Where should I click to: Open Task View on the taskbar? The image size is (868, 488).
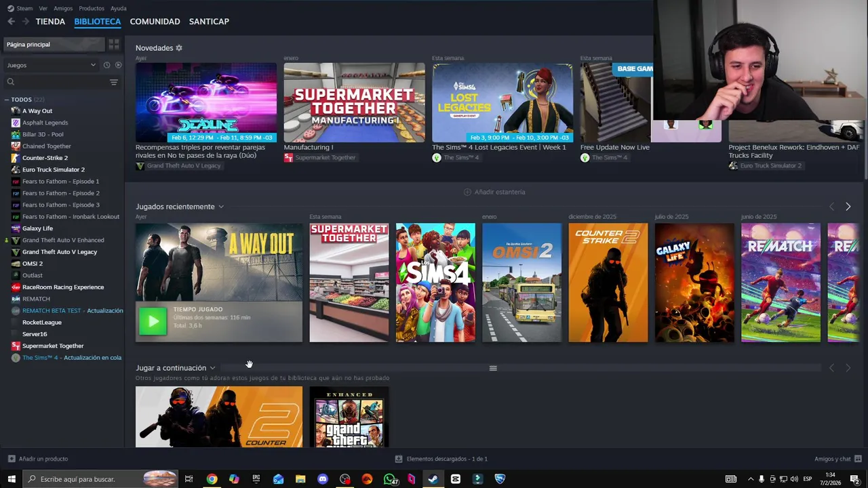189,479
